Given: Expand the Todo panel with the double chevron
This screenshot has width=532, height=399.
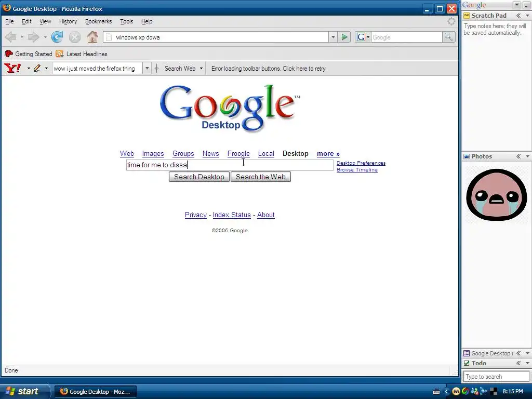Looking at the screenshot, I should tap(518, 363).
